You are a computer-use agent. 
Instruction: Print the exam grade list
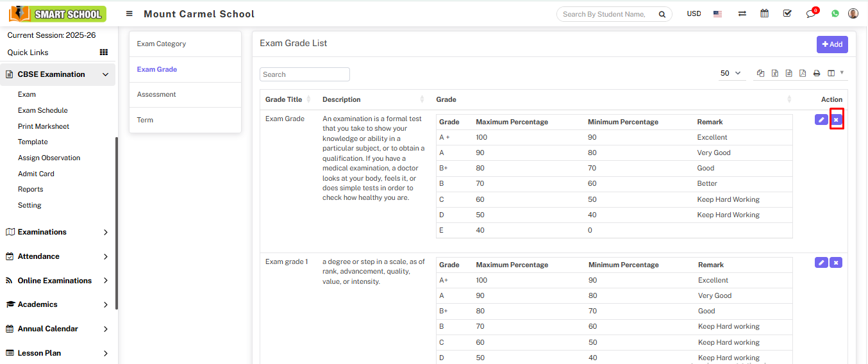817,74
